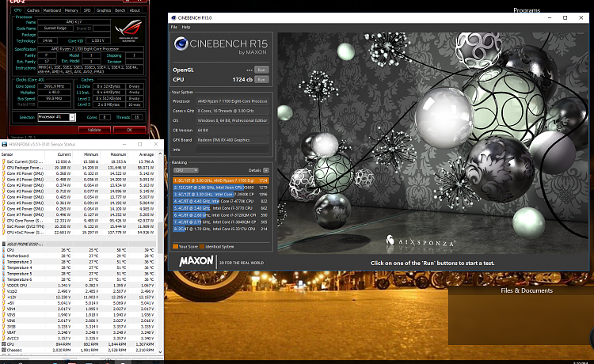
Task: Switch to the Caches tab in CPU-Z
Action: coord(33,10)
